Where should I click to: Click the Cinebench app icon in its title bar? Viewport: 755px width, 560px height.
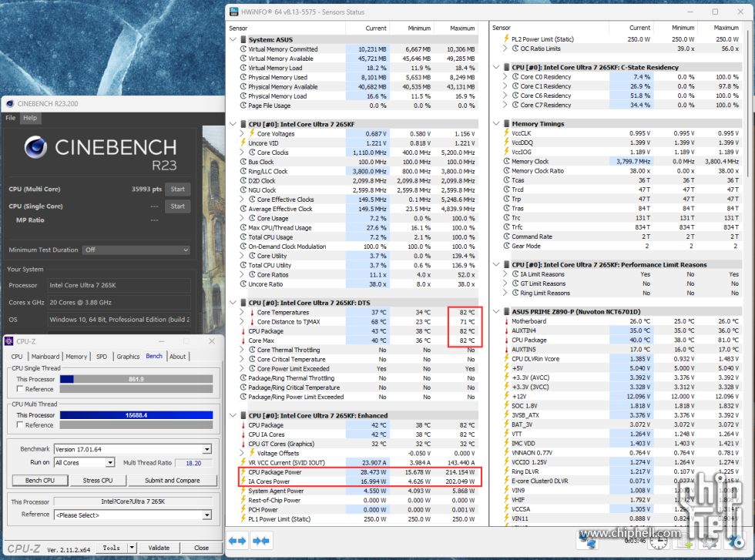pyautogui.click(x=10, y=103)
